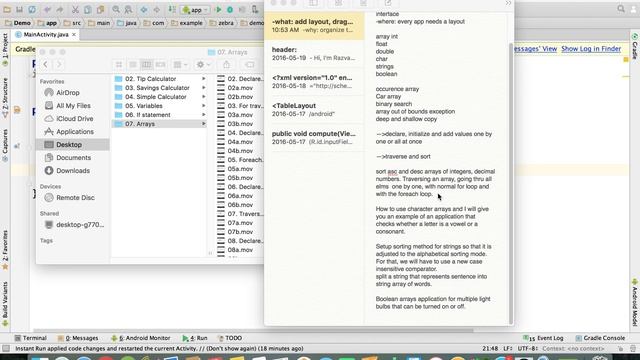
Task: Select the 05a.mov file in Finder
Action: click(240, 169)
